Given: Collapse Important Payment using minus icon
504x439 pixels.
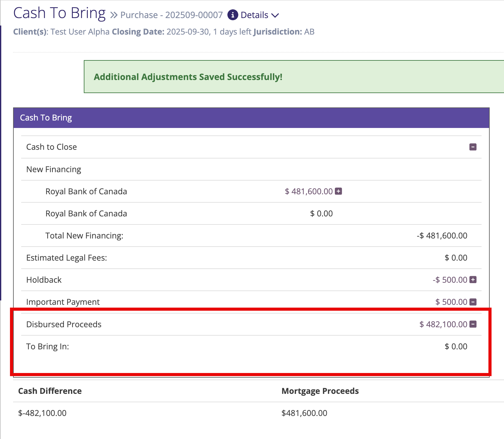Looking at the screenshot, I should pyautogui.click(x=473, y=302).
